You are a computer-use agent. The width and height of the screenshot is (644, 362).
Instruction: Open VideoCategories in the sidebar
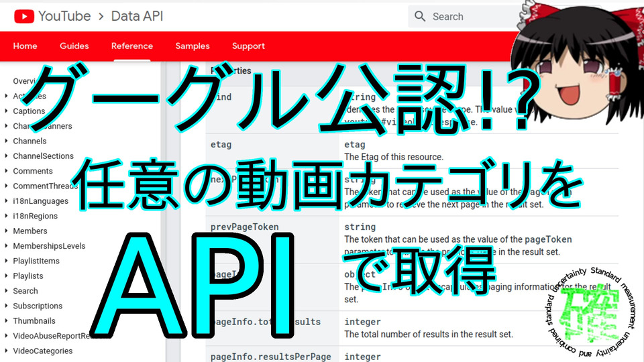point(43,351)
